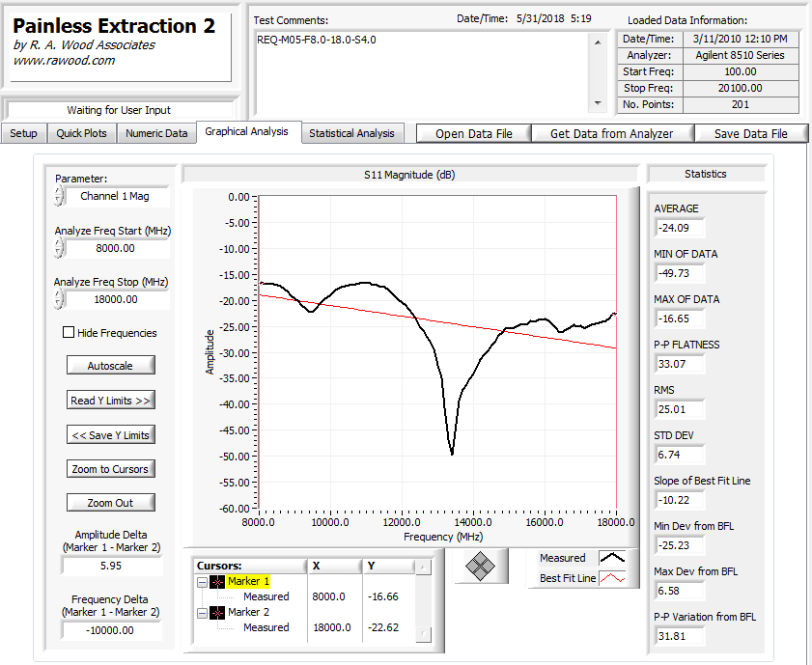Image resolution: width=812 pixels, height=665 pixels.
Task: Click the Test Comments text field
Action: click(x=422, y=73)
